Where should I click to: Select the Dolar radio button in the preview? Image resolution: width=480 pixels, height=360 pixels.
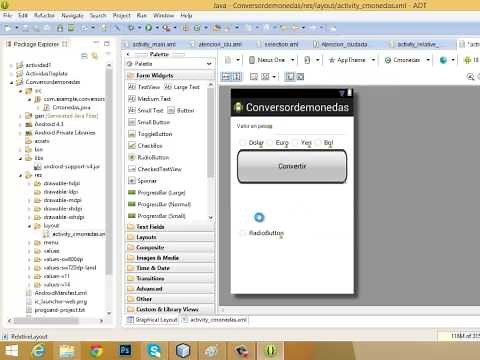251,143
